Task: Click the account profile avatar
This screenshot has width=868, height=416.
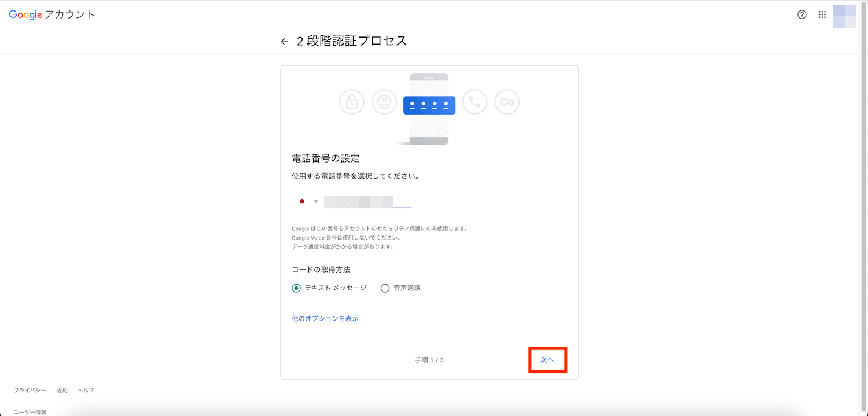Action: click(x=844, y=16)
